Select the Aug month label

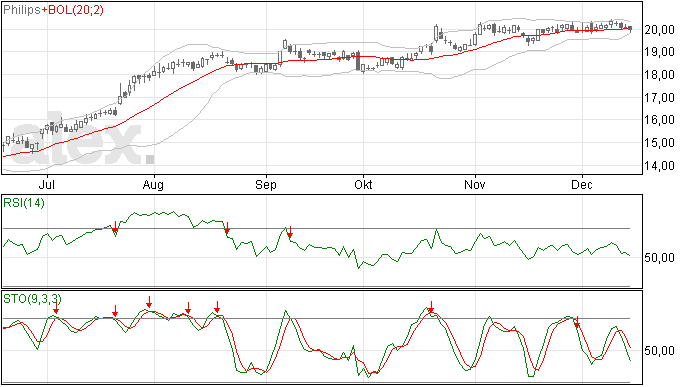coord(153,185)
